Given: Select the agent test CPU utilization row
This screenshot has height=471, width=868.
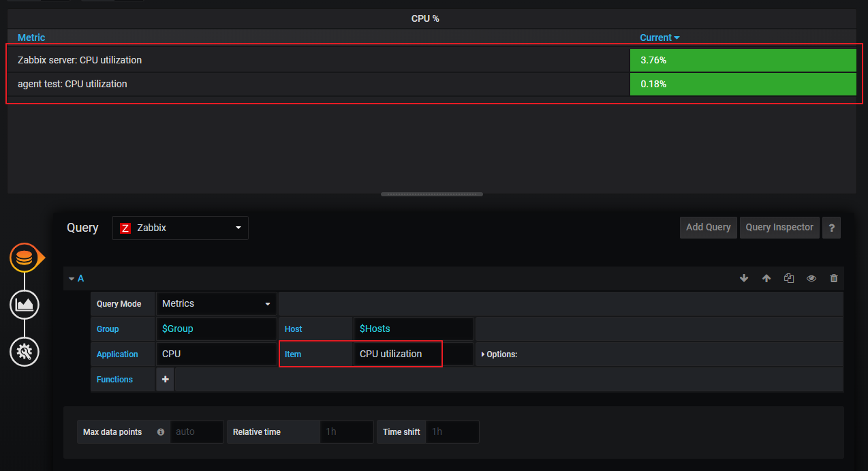Looking at the screenshot, I should click(432, 84).
